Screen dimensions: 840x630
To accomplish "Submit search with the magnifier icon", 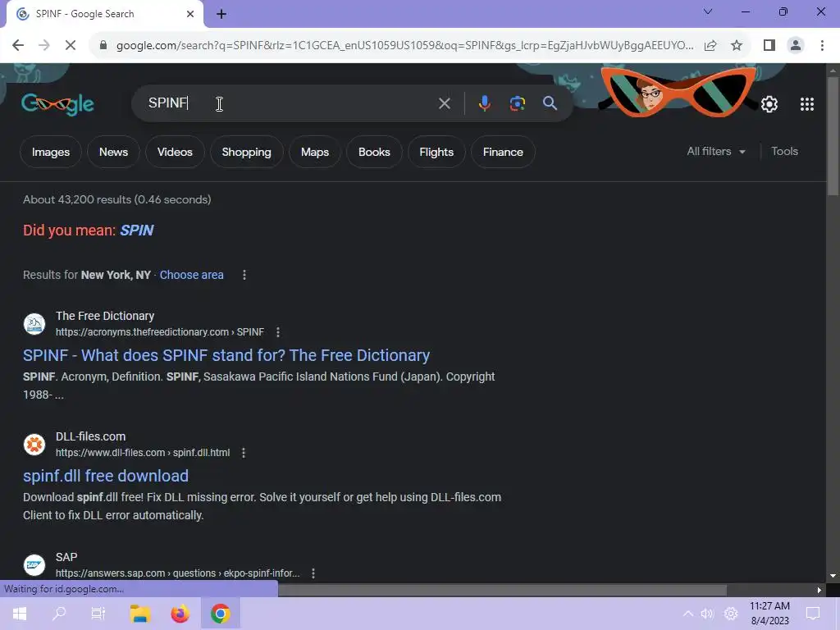I will click(x=550, y=103).
